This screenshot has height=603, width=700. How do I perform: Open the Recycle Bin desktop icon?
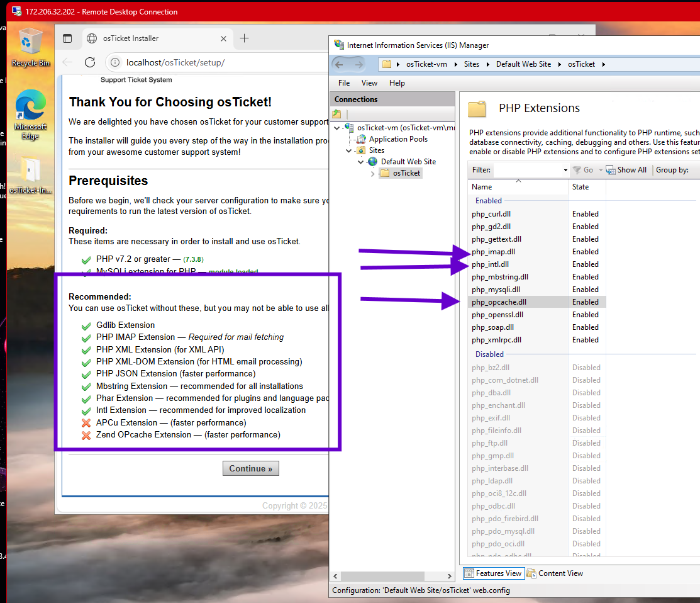coord(30,48)
